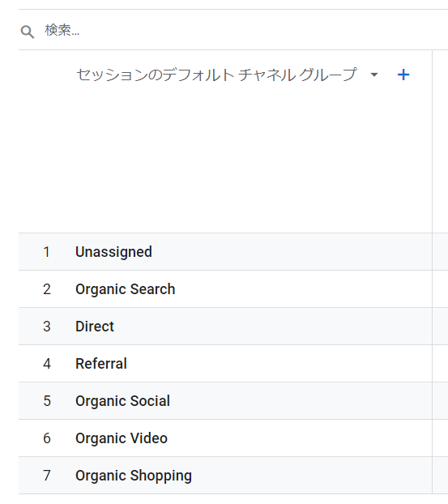Focus the 検索 search input field
448x504 pixels.
(x=244, y=30)
